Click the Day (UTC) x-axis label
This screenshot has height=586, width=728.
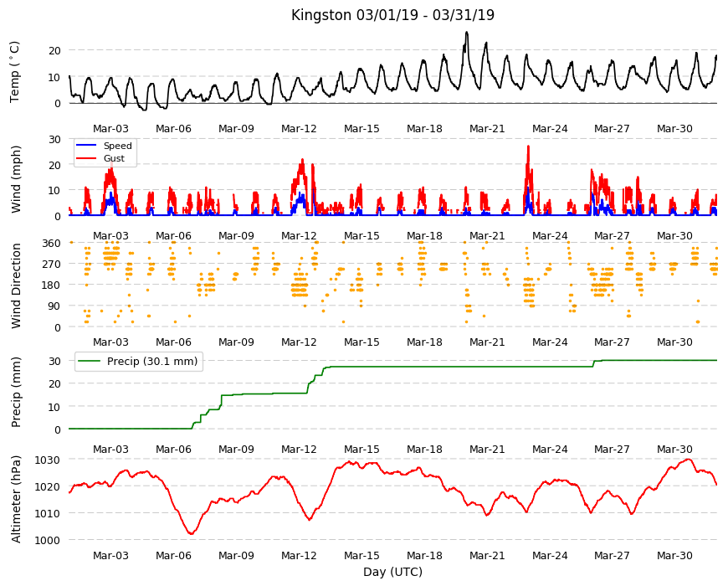pos(392,572)
